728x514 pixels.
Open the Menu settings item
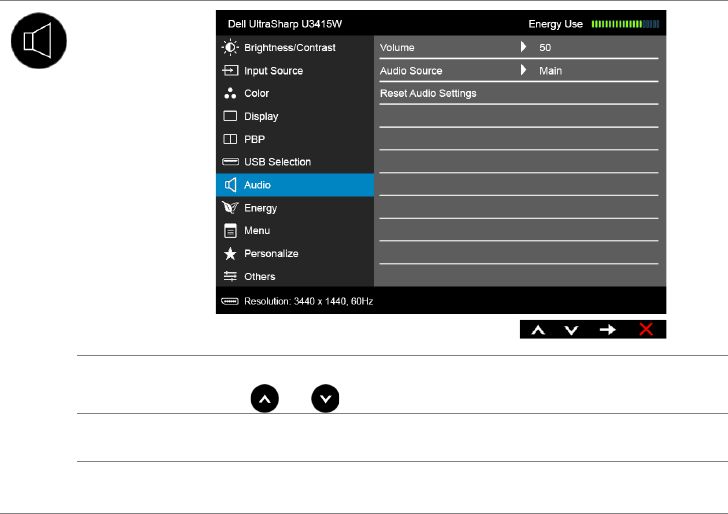coord(295,230)
